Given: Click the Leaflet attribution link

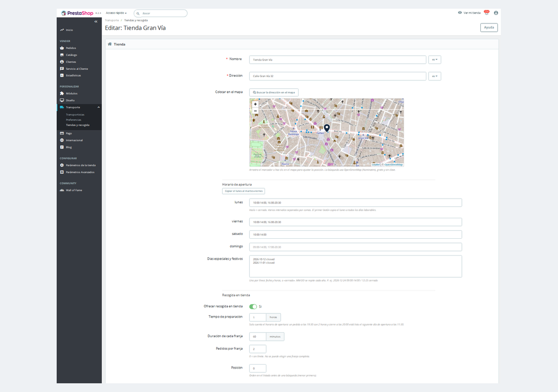Looking at the screenshot, I should 376,165.
